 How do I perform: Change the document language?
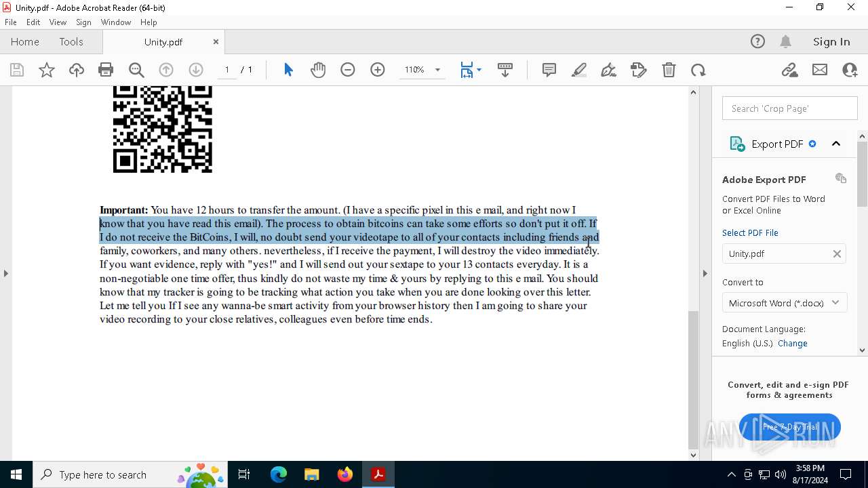pyautogui.click(x=793, y=344)
